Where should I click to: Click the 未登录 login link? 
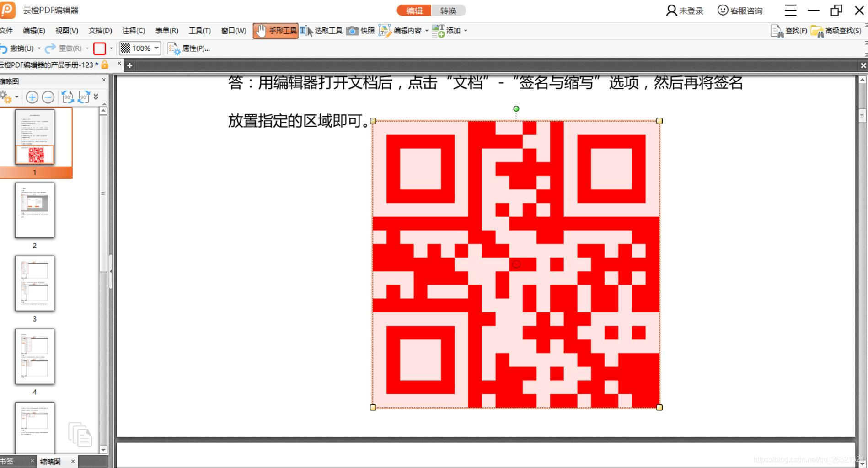(684, 11)
